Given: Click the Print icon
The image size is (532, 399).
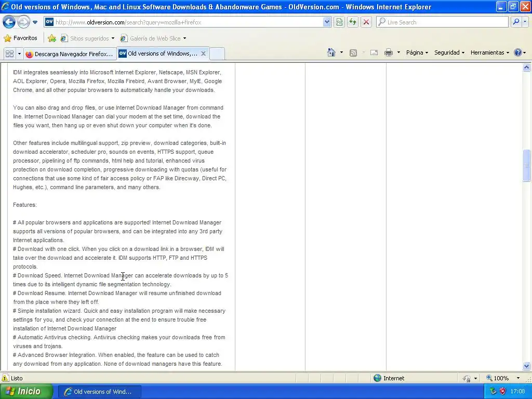Looking at the screenshot, I should coord(389,52).
